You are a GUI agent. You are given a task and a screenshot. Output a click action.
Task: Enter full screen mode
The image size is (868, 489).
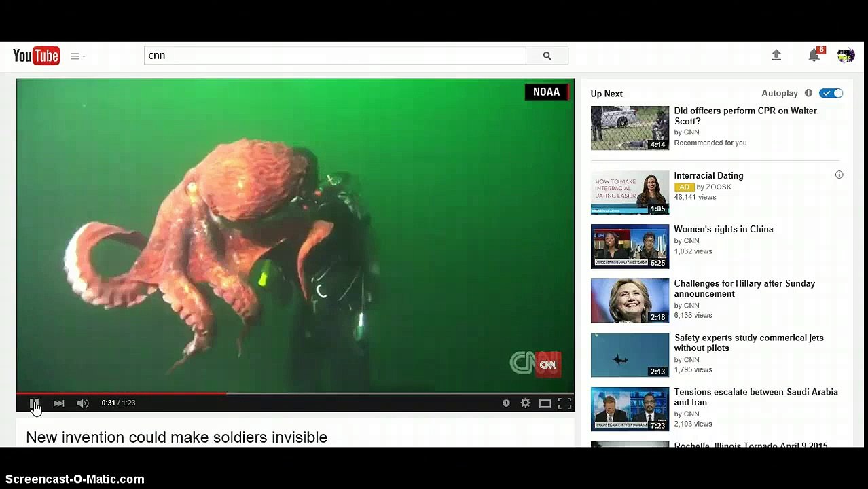(564, 403)
